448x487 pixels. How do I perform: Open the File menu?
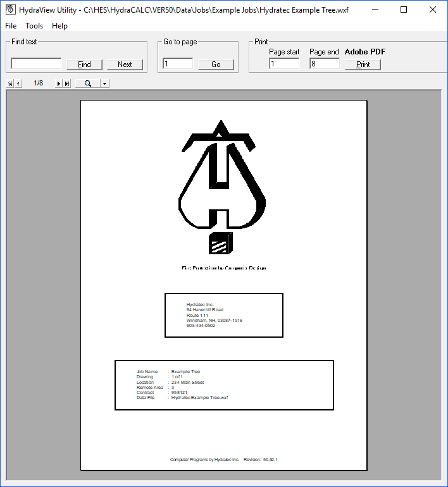[11, 26]
